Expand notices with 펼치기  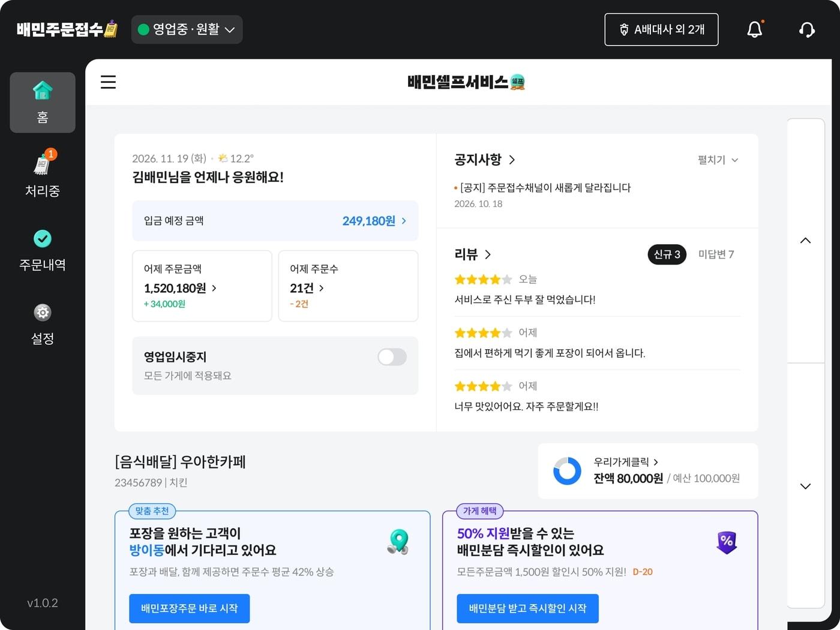click(x=718, y=160)
